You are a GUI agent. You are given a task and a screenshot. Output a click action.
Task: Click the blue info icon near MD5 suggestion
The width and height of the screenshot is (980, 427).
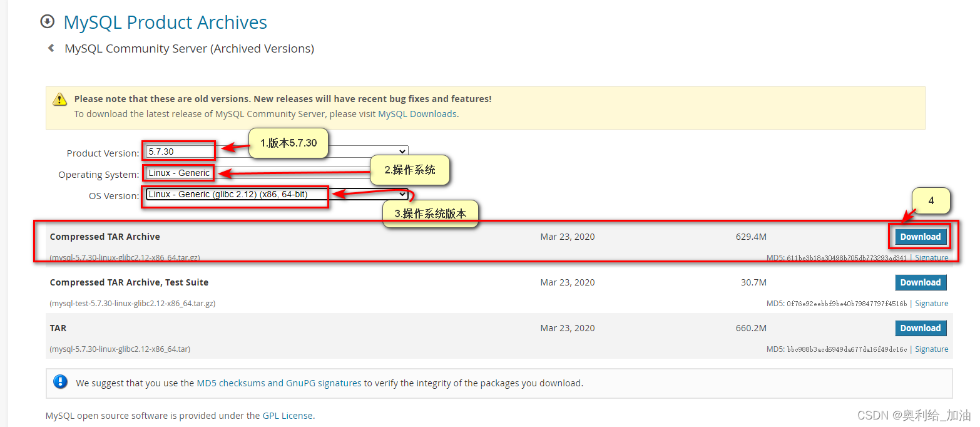pyautogui.click(x=60, y=382)
